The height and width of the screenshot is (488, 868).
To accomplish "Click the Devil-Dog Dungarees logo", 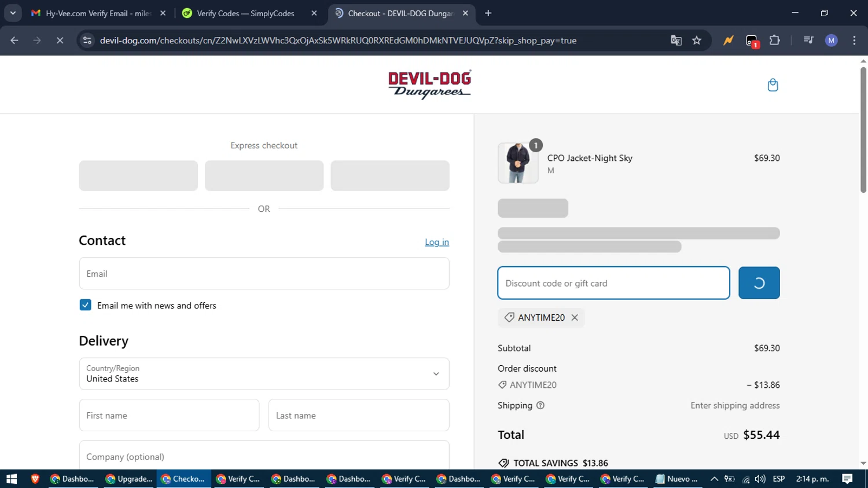I will click(x=429, y=85).
